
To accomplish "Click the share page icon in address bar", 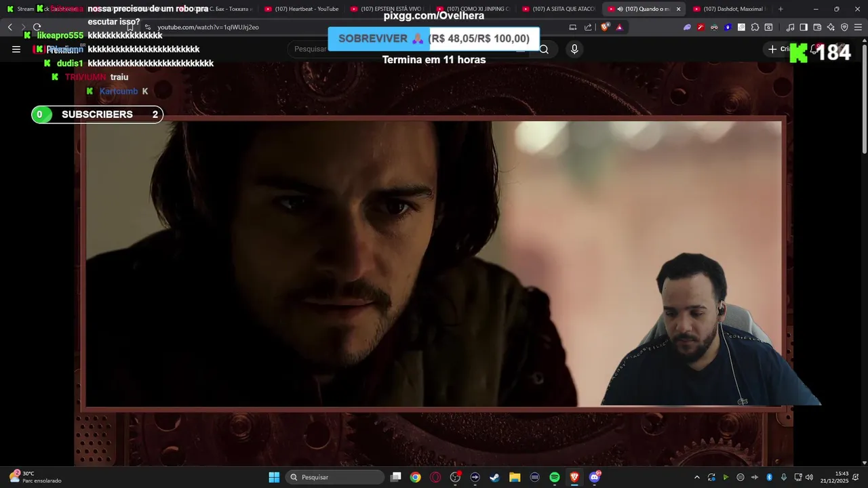I will click(x=588, y=27).
